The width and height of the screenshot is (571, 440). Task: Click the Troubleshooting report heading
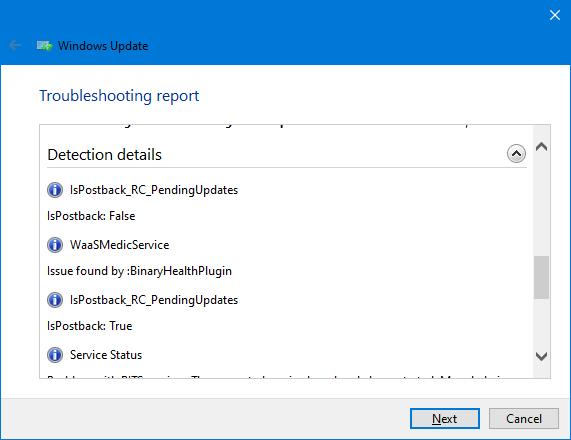pyautogui.click(x=119, y=96)
